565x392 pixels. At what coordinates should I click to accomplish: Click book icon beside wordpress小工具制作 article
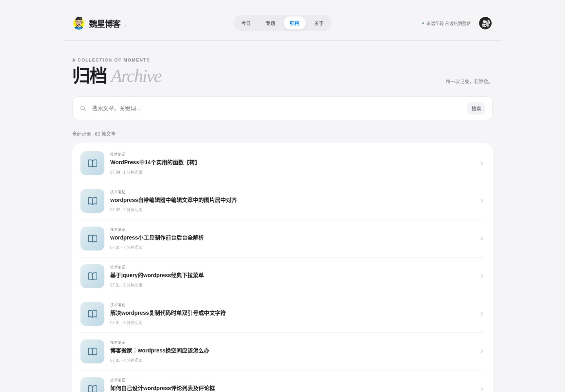click(x=93, y=238)
